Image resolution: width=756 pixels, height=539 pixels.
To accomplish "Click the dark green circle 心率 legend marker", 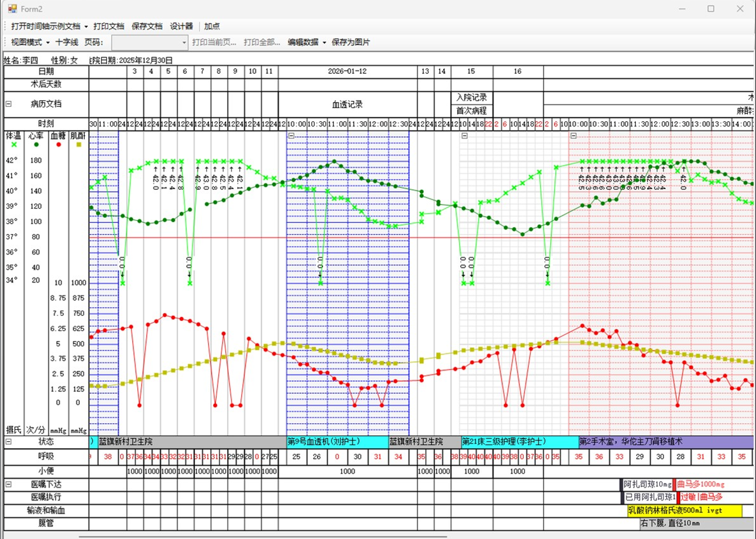I will coord(36,145).
